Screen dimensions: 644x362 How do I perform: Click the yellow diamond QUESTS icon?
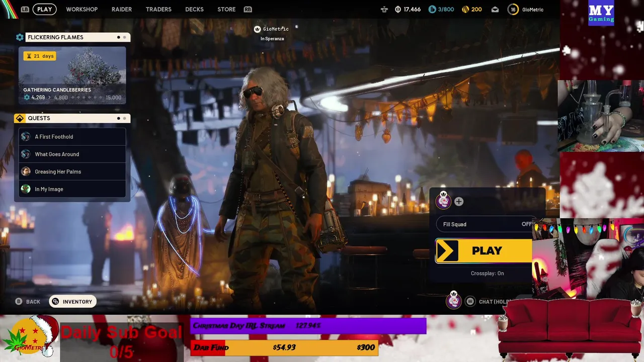click(20, 118)
